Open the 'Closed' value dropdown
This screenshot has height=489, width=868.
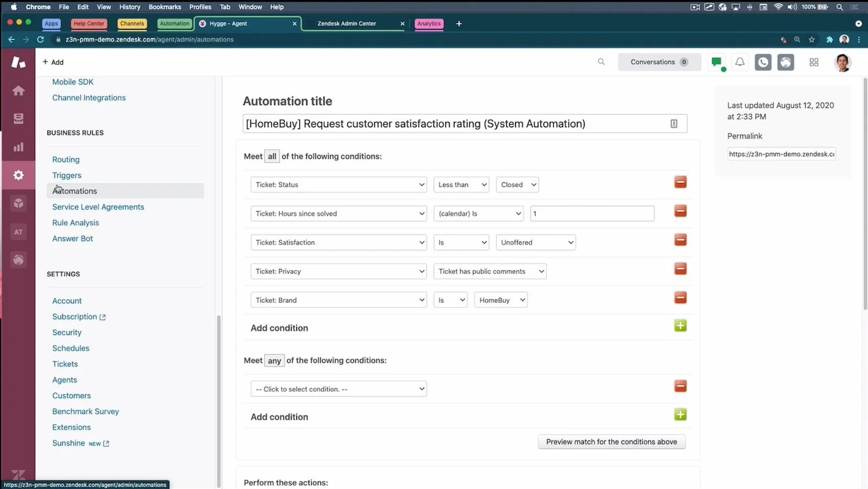tap(517, 185)
